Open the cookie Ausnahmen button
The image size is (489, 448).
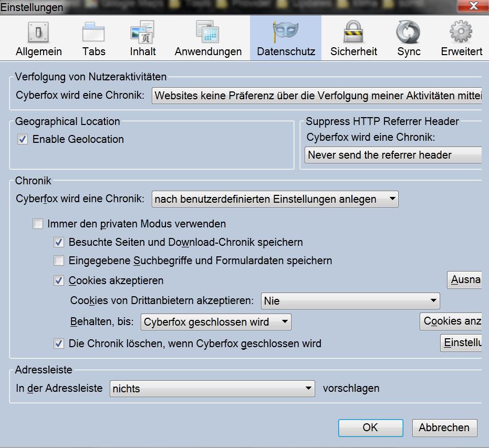point(465,279)
